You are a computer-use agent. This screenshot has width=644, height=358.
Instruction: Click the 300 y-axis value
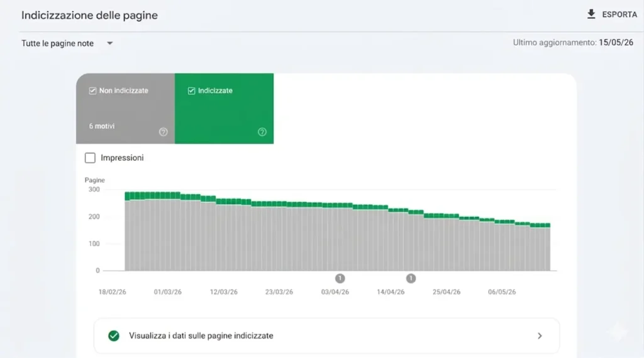(94, 190)
